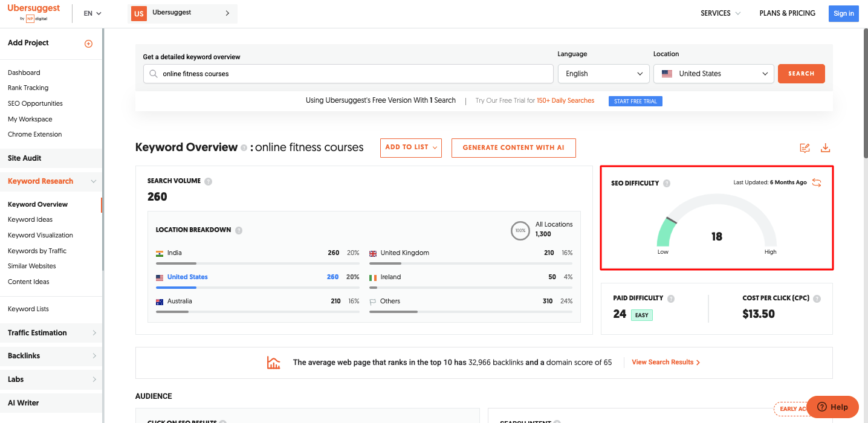This screenshot has width=868, height=423.
Task: Click the 100% All Locations circle
Action: point(520,230)
